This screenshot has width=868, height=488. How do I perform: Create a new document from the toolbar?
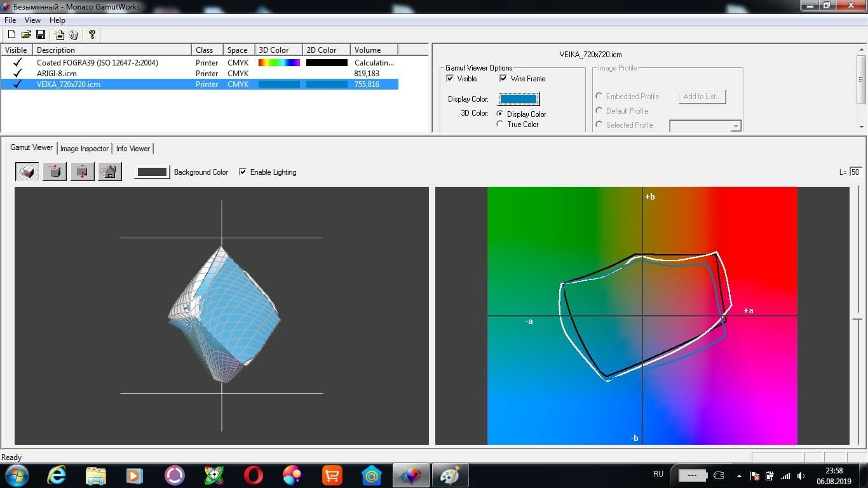pos(11,34)
